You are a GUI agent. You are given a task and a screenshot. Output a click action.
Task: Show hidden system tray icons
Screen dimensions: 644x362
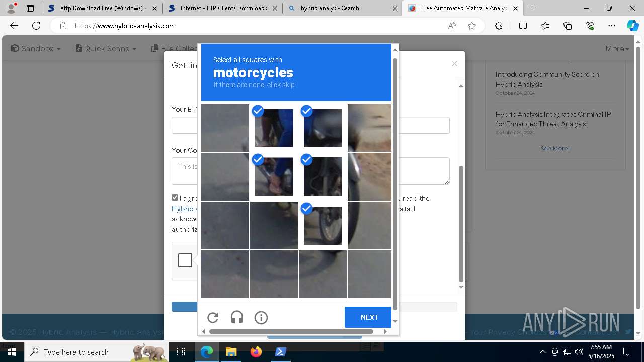(x=542, y=352)
